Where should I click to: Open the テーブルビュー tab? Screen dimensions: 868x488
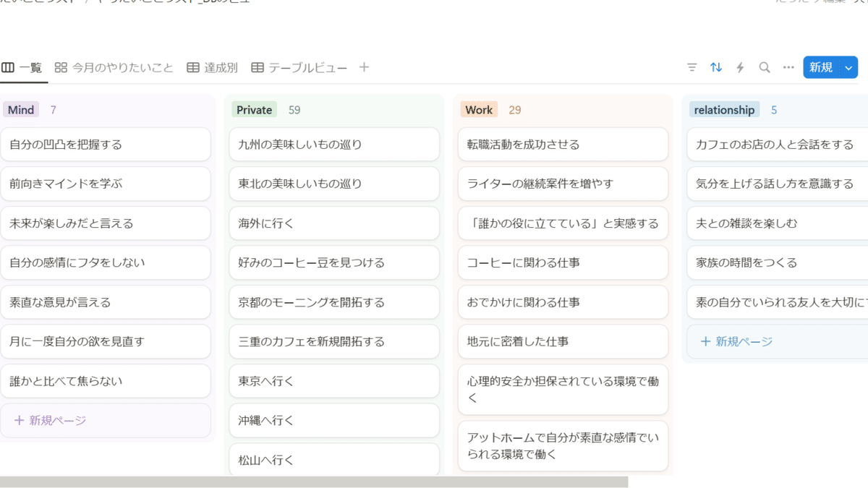click(299, 67)
